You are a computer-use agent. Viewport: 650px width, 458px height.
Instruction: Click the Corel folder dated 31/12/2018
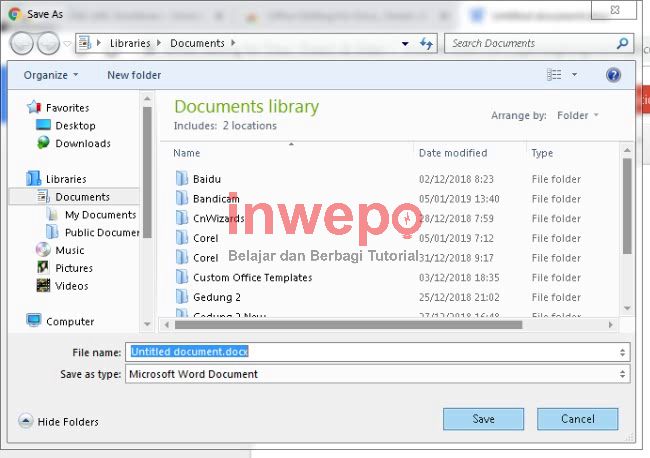[x=205, y=257]
